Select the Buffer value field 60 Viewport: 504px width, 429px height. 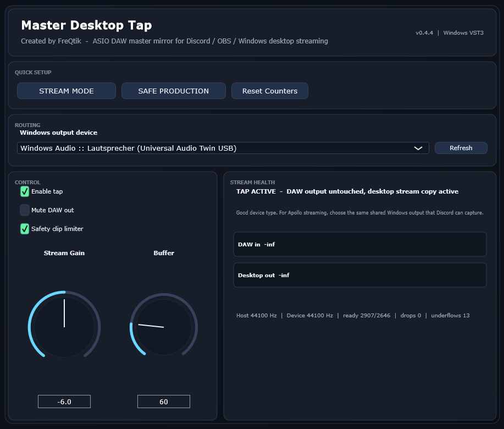point(164,402)
